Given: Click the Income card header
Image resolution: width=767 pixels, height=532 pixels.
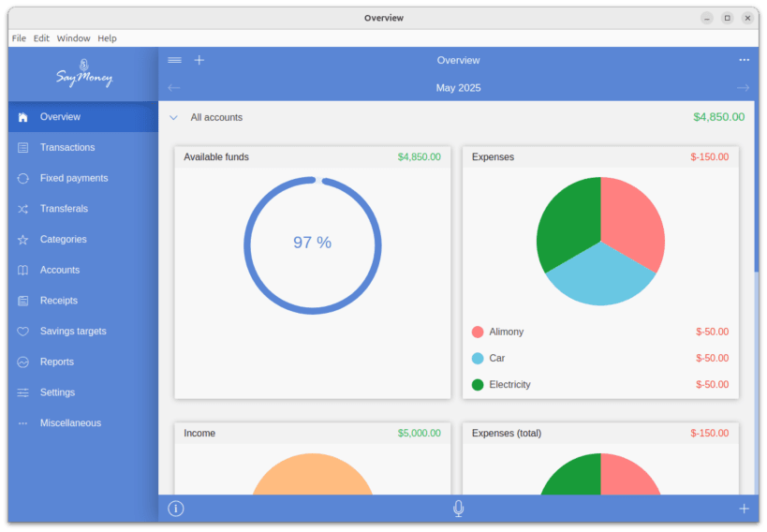Looking at the screenshot, I should point(313,434).
